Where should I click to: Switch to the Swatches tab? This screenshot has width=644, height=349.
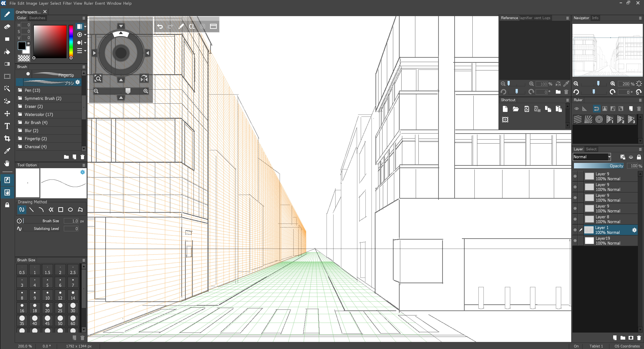tap(37, 18)
